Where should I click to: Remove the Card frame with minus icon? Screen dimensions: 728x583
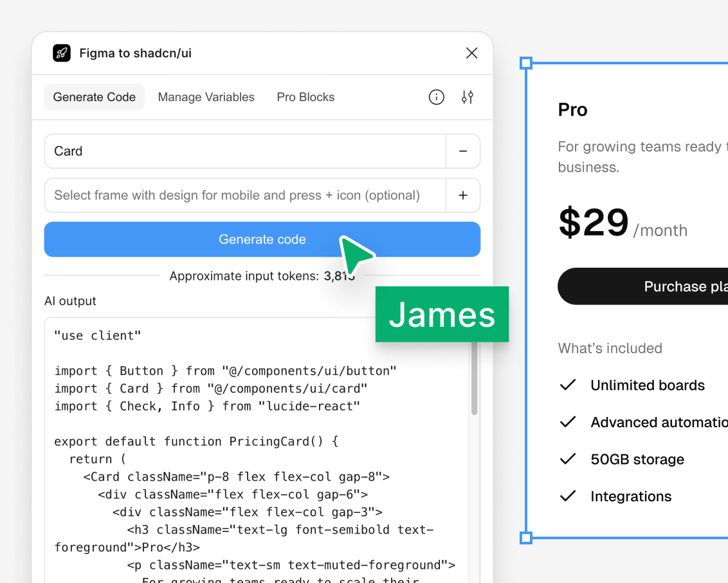463,151
